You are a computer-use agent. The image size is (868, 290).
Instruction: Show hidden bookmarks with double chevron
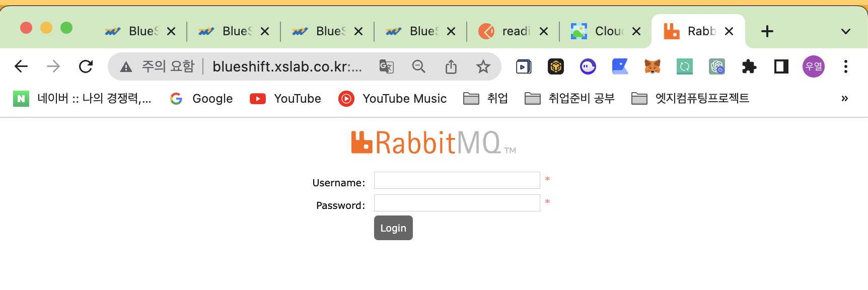[x=844, y=99]
